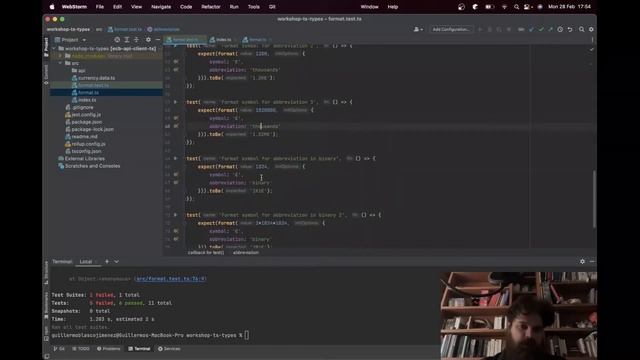This screenshot has height=360, width=640.
Task: Add a new terminal tab with plus
Action: 107,261
